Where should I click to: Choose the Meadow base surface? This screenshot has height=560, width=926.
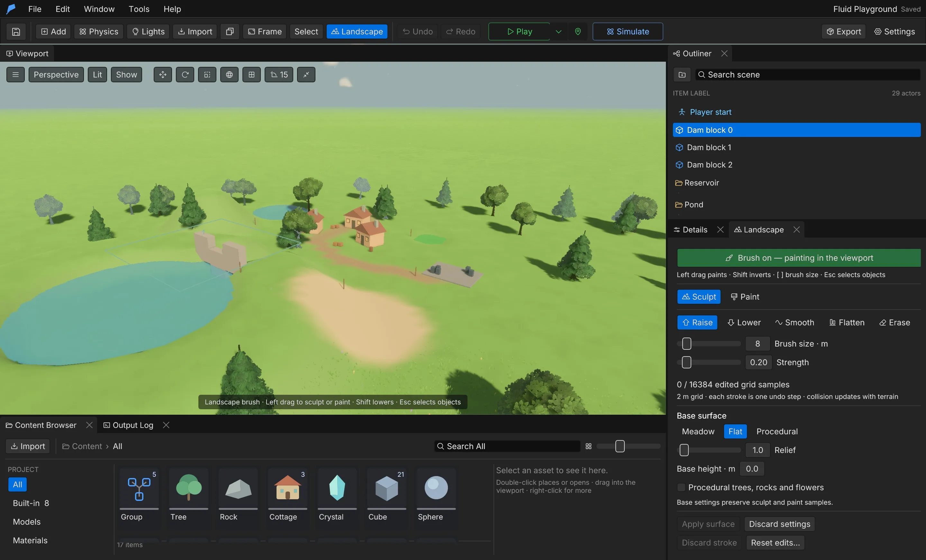[x=698, y=431]
